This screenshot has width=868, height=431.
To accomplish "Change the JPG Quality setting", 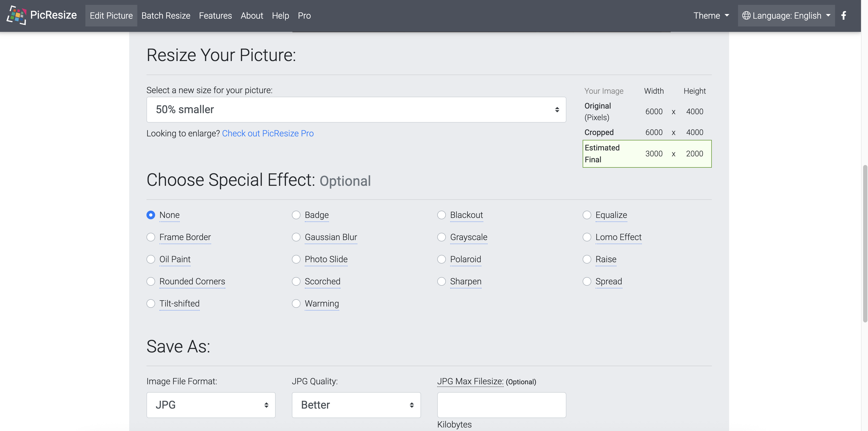I will (x=356, y=405).
